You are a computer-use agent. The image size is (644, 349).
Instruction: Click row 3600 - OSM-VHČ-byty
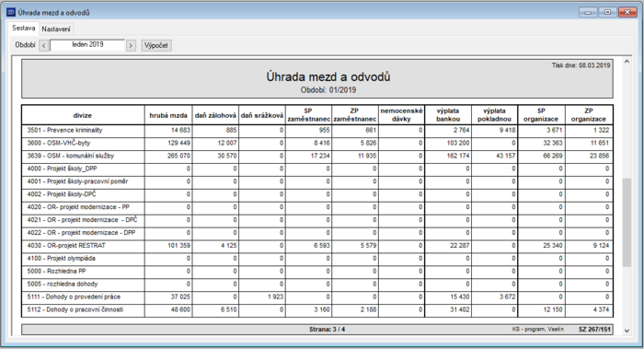(317, 144)
